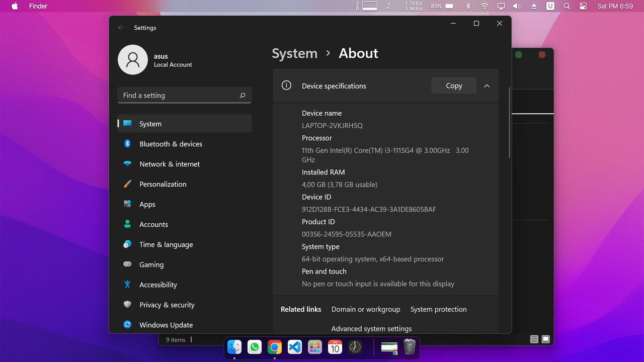Click the 64-bit operating system text
The width and height of the screenshot is (644, 362).
373,259
